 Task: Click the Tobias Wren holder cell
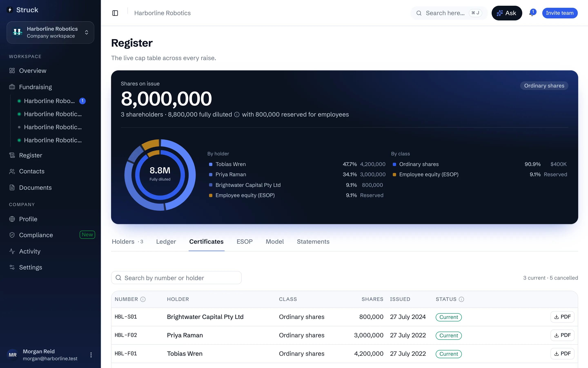coord(184,354)
